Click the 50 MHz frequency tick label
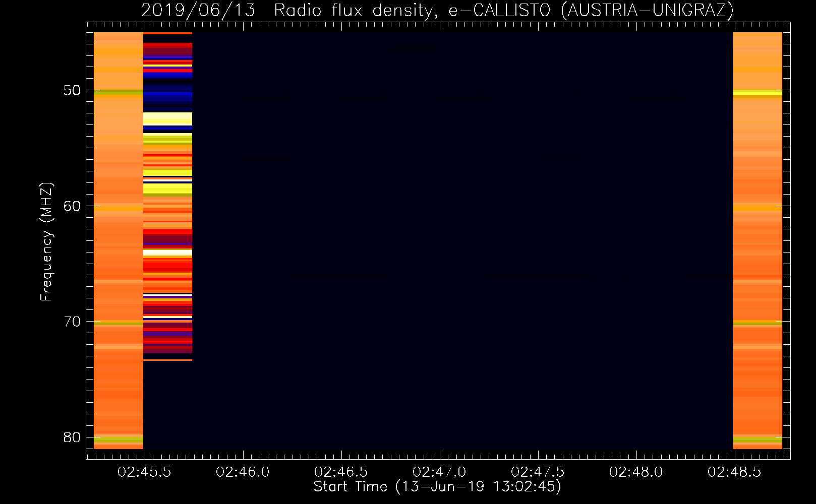This screenshot has width=816, height=504. [x=72, y=90]
